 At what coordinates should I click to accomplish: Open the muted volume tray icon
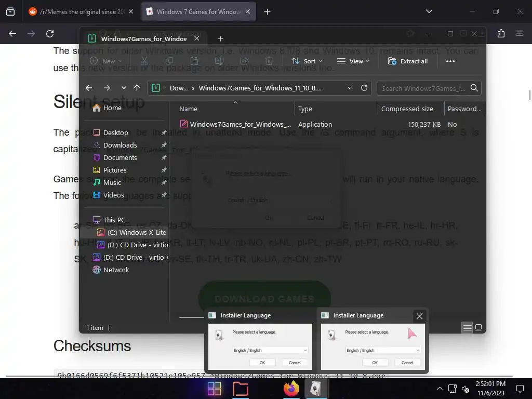coord(465,389)
